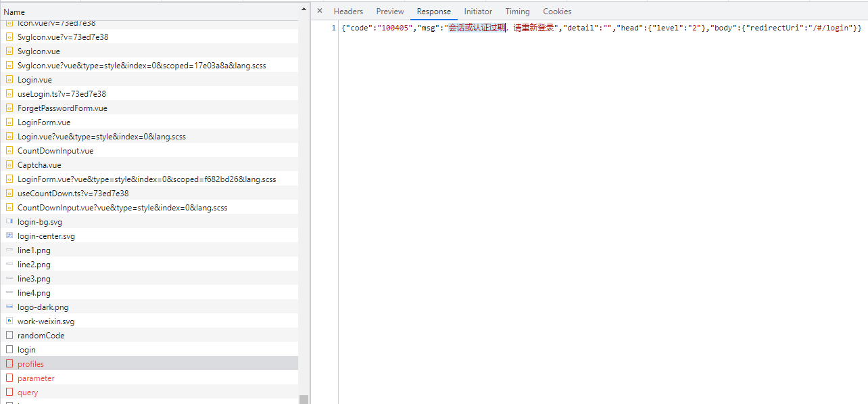The width and height of the screenshot is (868, 404).
Task: Click the image icon beside login-bg.svg
Action: [x=9, y=222]
